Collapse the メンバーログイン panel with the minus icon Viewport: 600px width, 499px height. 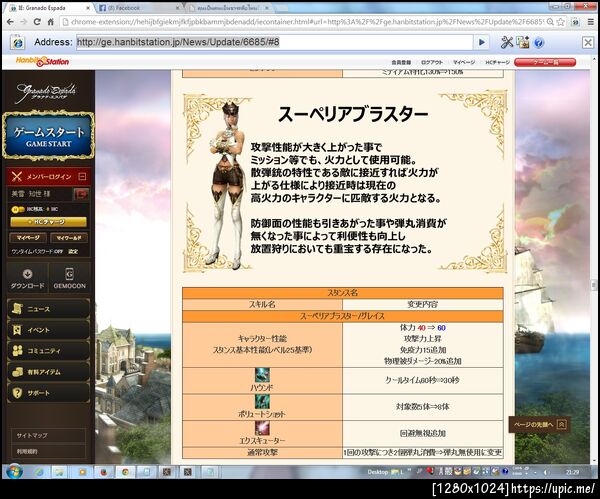[82, 176]
